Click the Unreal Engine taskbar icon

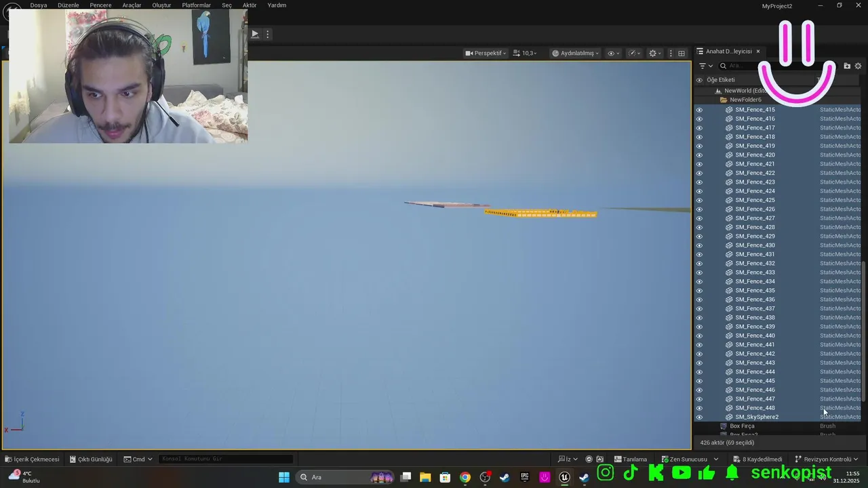(x=564, y=477)
